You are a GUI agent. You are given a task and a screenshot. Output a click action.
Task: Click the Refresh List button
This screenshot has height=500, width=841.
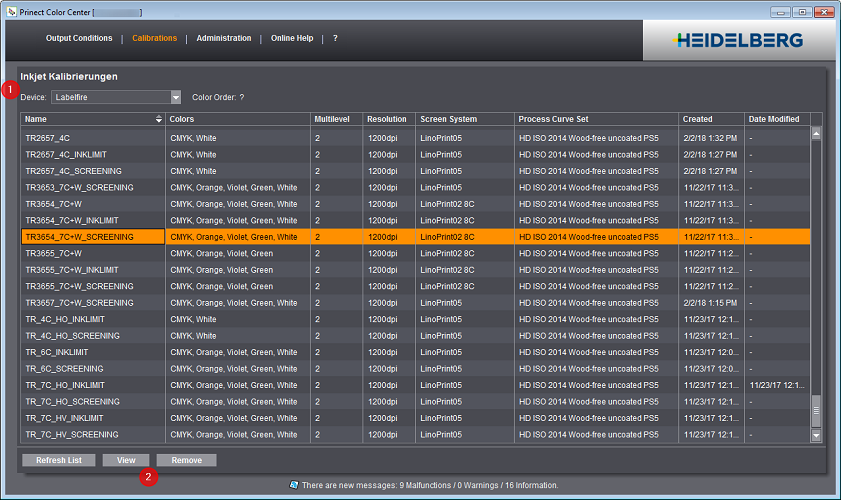click(x=59, y=460)
